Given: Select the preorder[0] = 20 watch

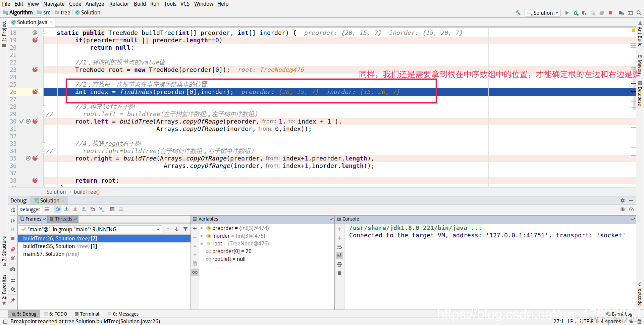Looking at the screenshot, I should (x=232, y=251).
